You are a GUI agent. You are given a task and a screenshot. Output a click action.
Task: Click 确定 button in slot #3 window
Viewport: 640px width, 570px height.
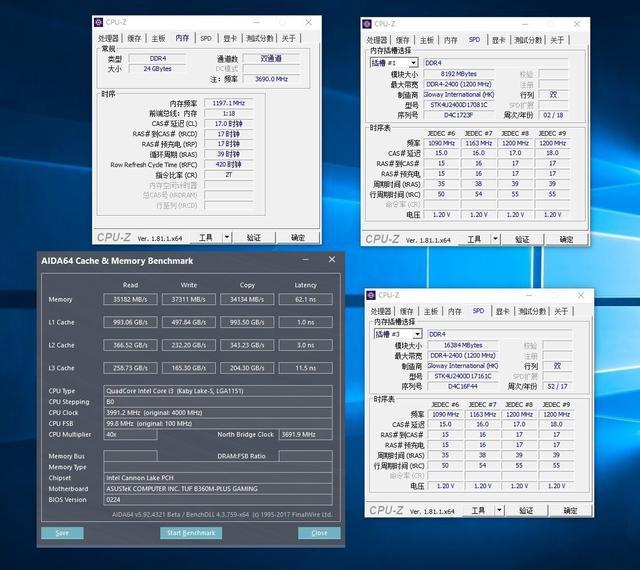click(570, 510)
